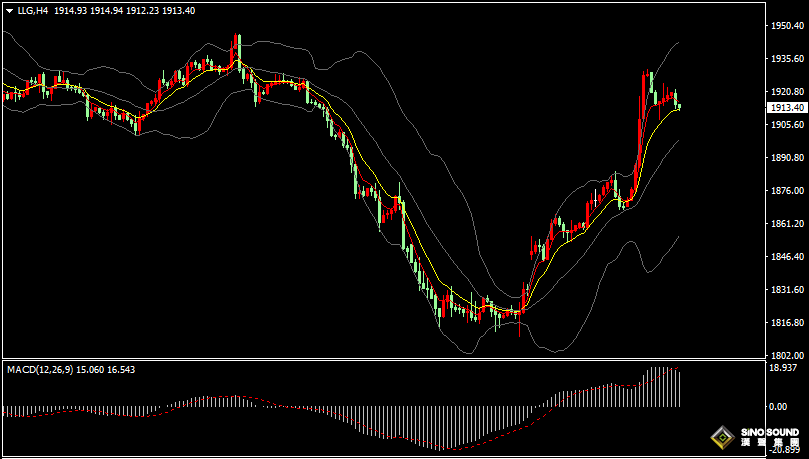Click the OHLC values 1914.93 1914.94 text
The image size is (809, 459).
click(x=87, y=9)
